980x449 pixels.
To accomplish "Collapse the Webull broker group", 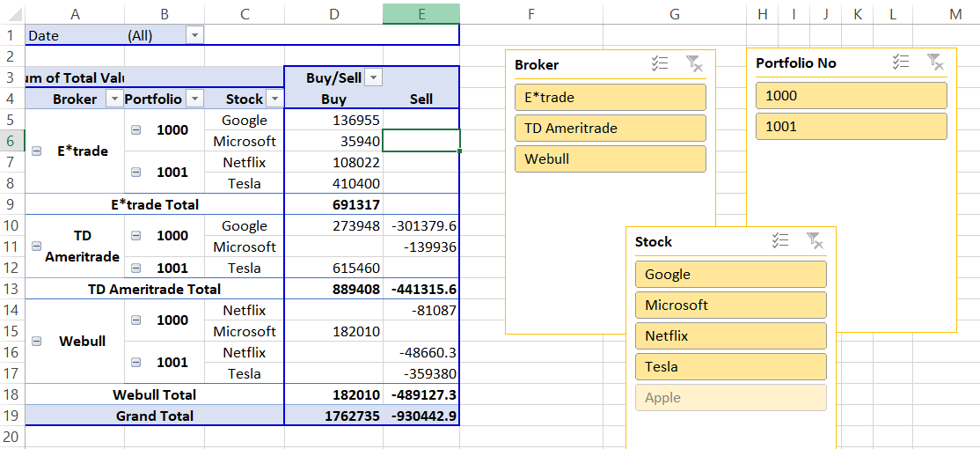I will point(36,342).
